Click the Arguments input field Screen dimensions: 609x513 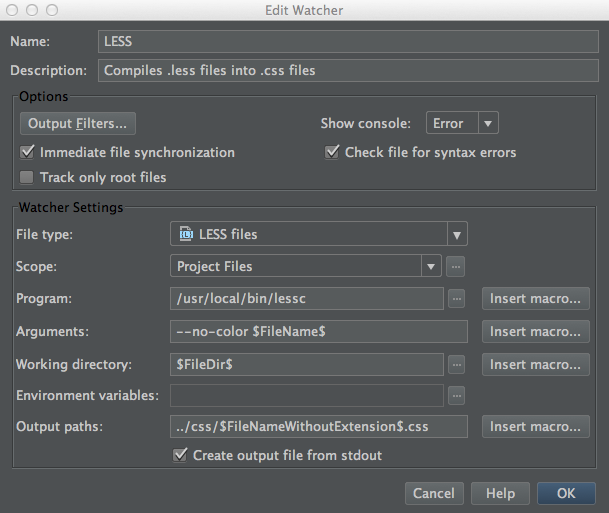click(319, 332)
